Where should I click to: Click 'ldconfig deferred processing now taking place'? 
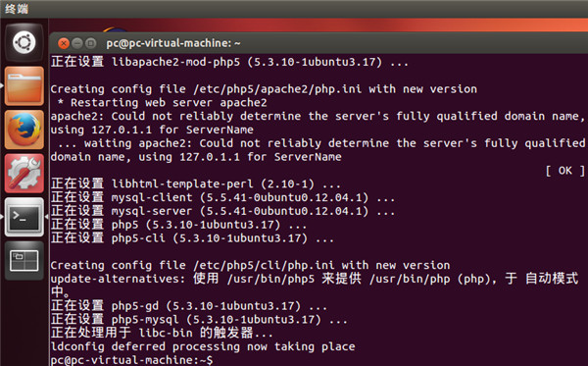[x=203, y=346]
